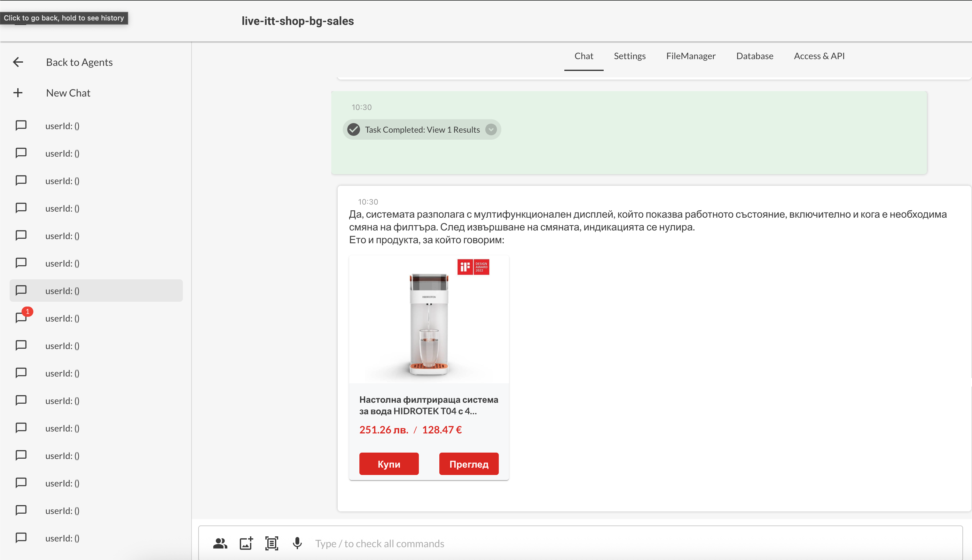This screenshot has width=972, height=560.
Task: Click the scan text icon in the input bar
Action: coord(271,543)
